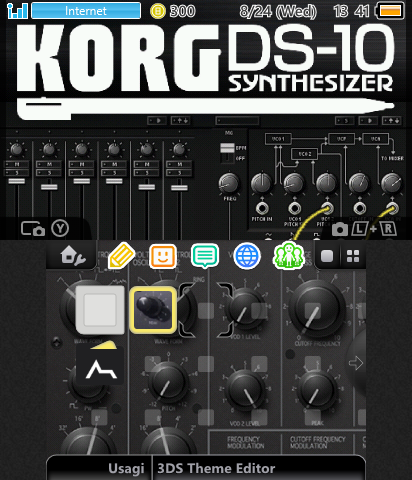Open Notifications speech bubble icon
412x480 pixels.
(205, 256)
